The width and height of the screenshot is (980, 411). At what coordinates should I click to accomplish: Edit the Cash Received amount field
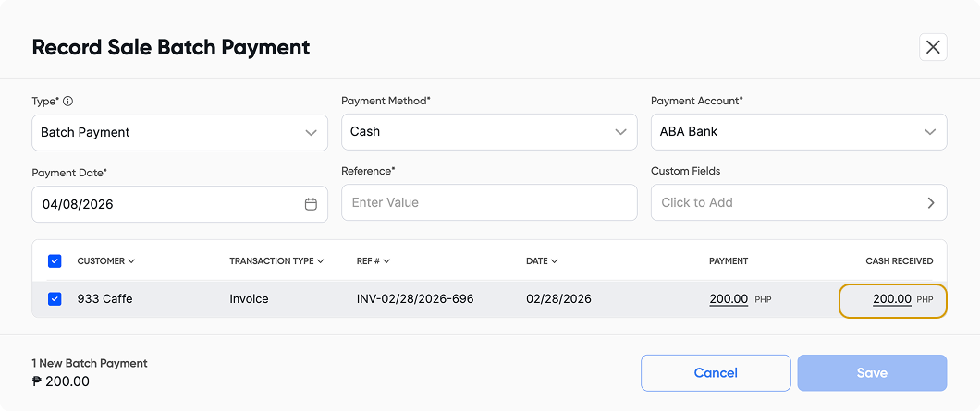tap(891, 299)
